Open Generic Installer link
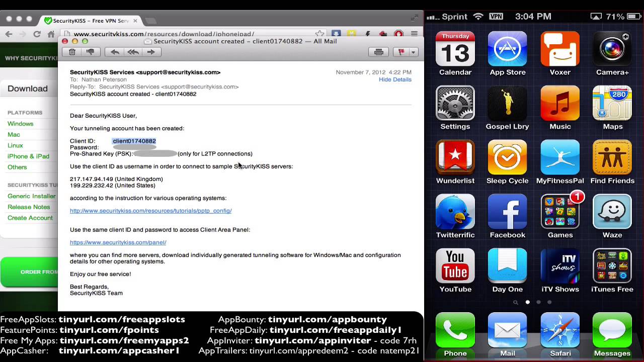 [x=31, y=196]
